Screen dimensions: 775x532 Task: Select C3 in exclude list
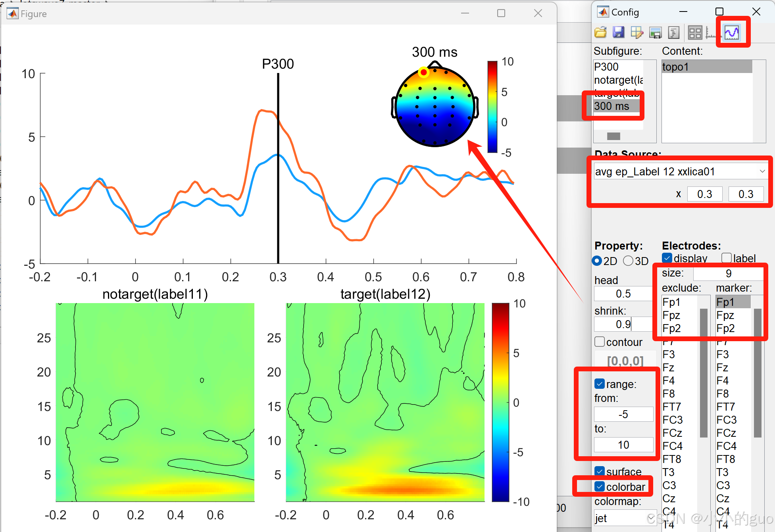coord(679,485)
